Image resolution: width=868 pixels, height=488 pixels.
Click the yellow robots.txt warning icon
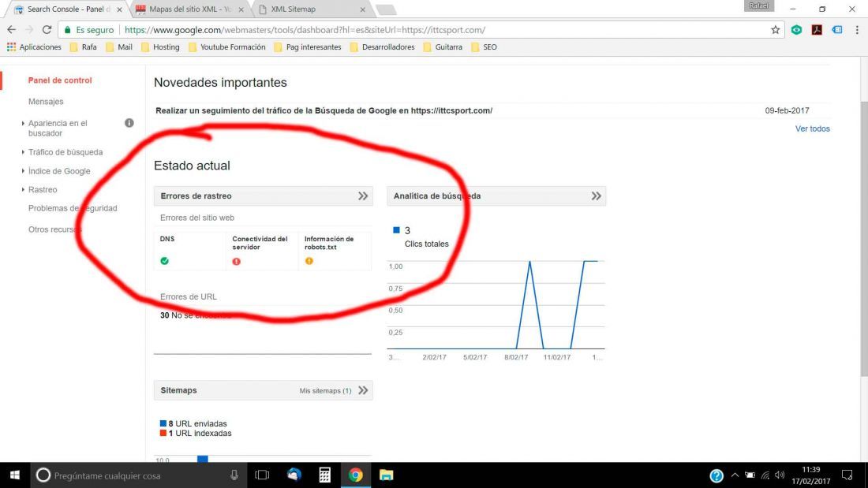(309, 261)
